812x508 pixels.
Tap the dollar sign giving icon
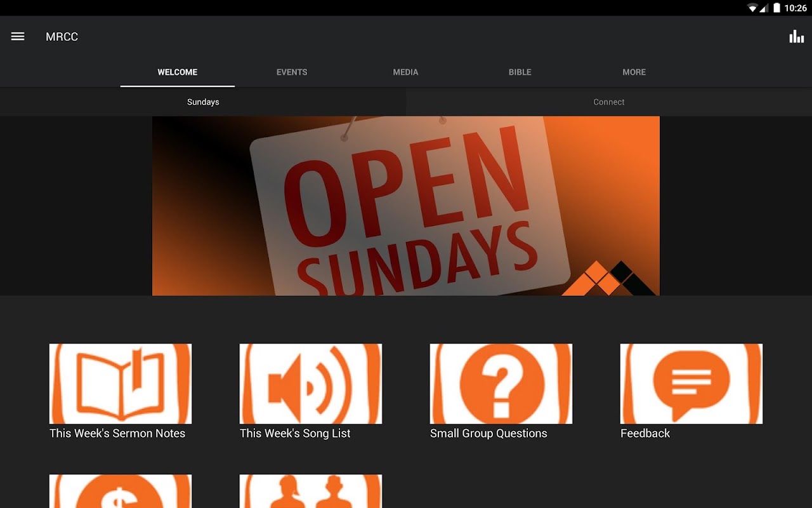tap(121, 491)
